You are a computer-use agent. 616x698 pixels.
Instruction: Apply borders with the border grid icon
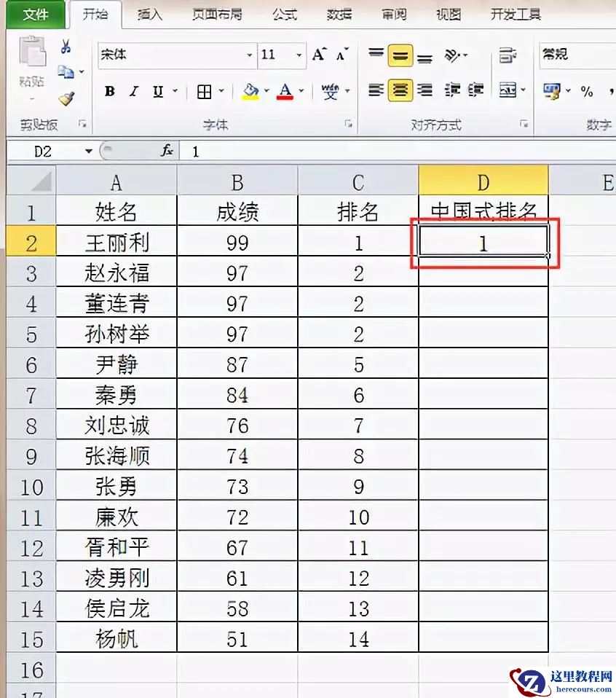click(x=204, y=92)
